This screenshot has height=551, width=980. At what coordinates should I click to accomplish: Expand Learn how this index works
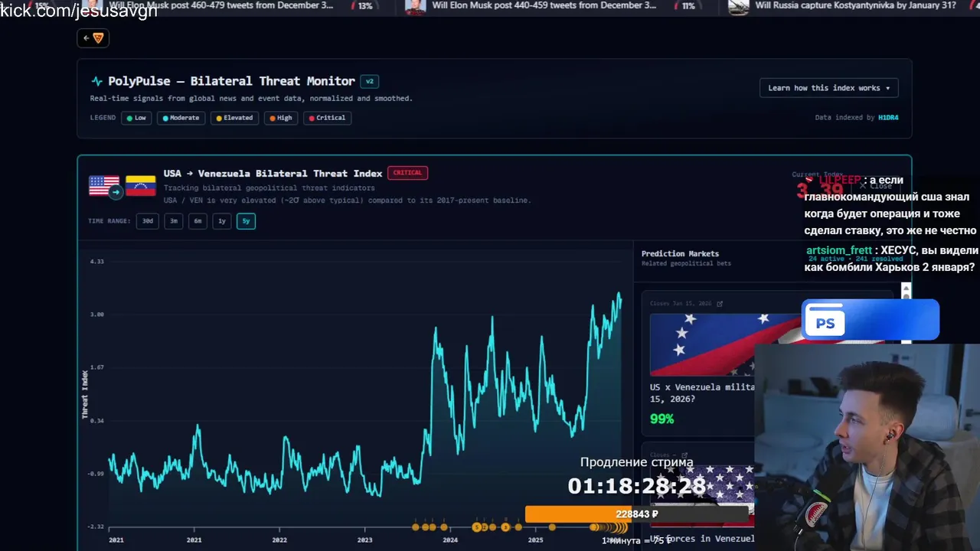[828, 88]
